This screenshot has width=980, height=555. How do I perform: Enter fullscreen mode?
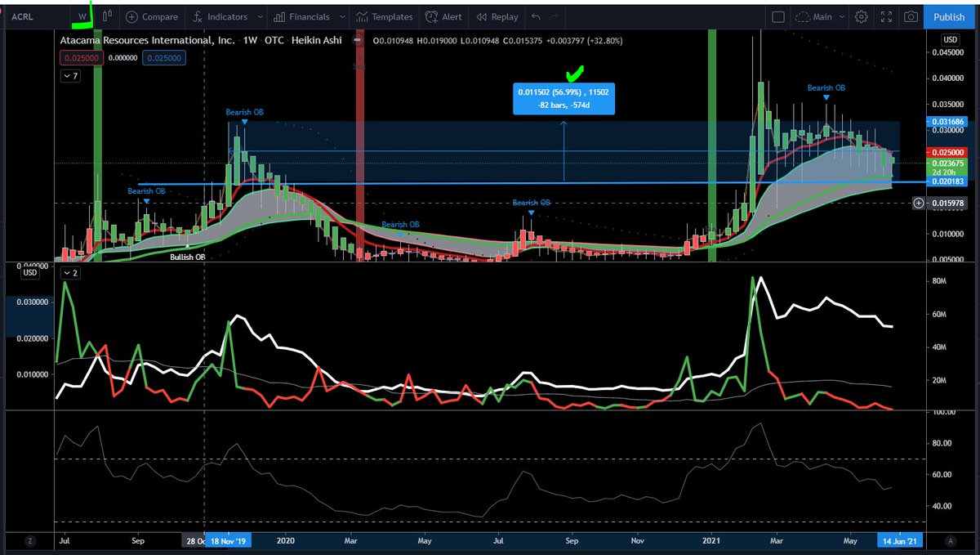point(887,16)
